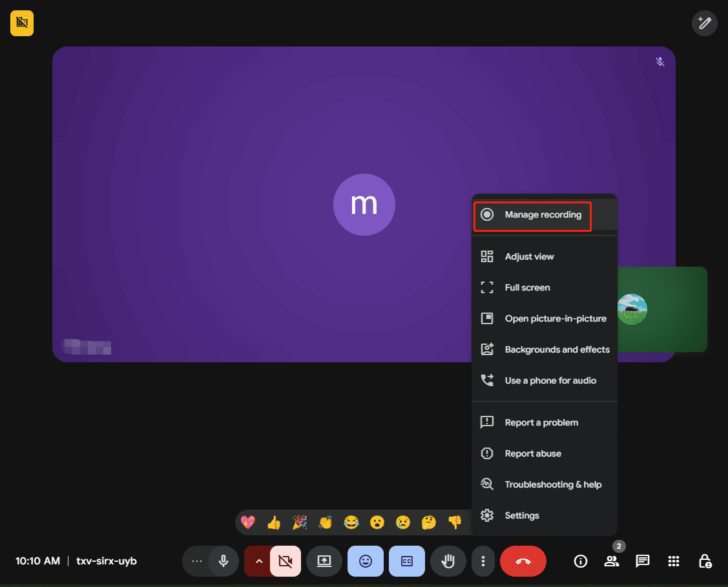Open host controls
This screenshot has width=728, height=587.
click(704, 561)
